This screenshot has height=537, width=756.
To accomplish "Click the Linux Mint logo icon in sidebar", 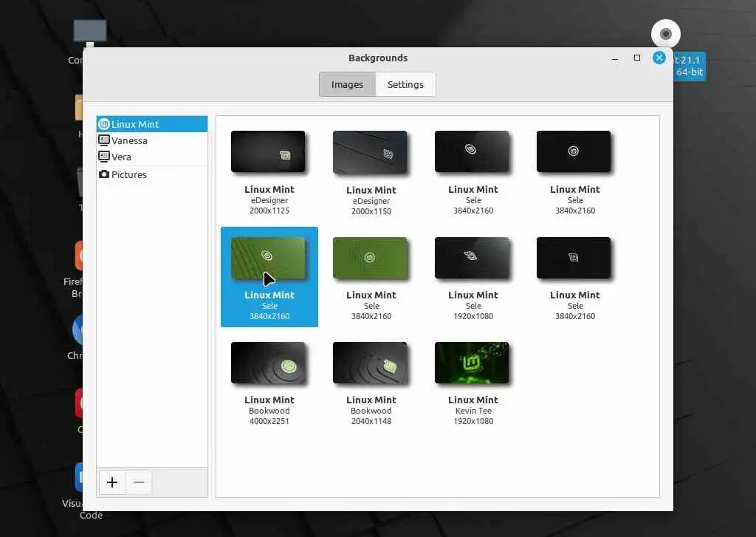I will pyautogui.click(x=103, y=124).
